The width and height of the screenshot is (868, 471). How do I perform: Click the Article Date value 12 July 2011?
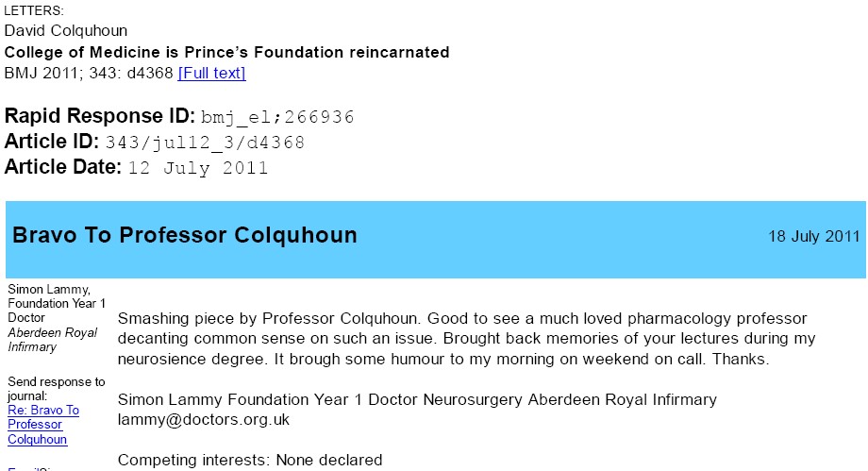[198, 168]
